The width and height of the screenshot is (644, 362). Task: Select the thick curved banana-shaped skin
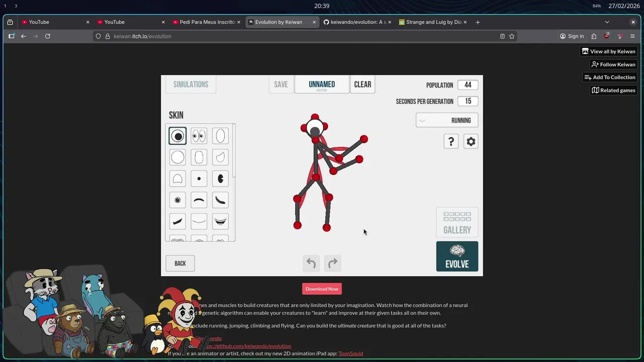click(220, 200)
